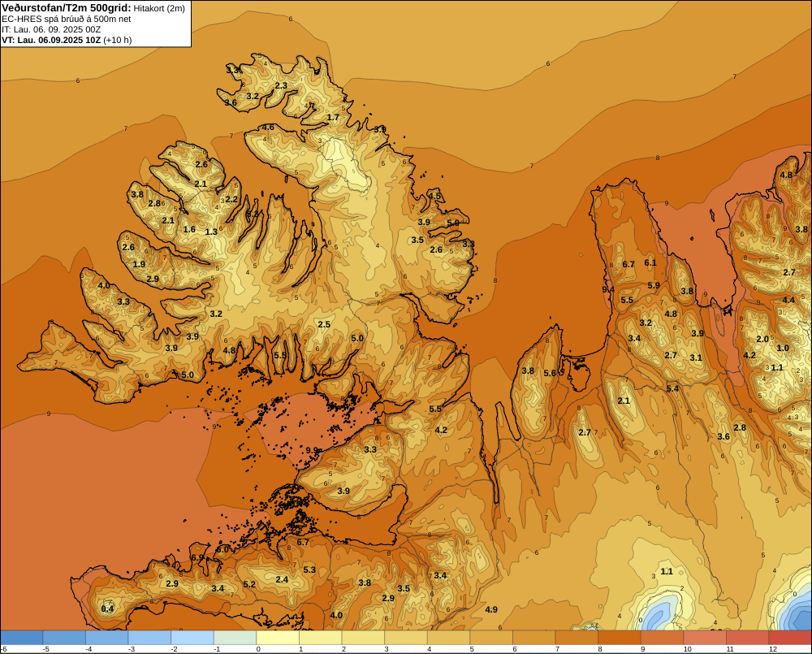This screenshot has width=812, height=654.
Task: Click the '-6' legend scale label
Action: pos(3,649)
